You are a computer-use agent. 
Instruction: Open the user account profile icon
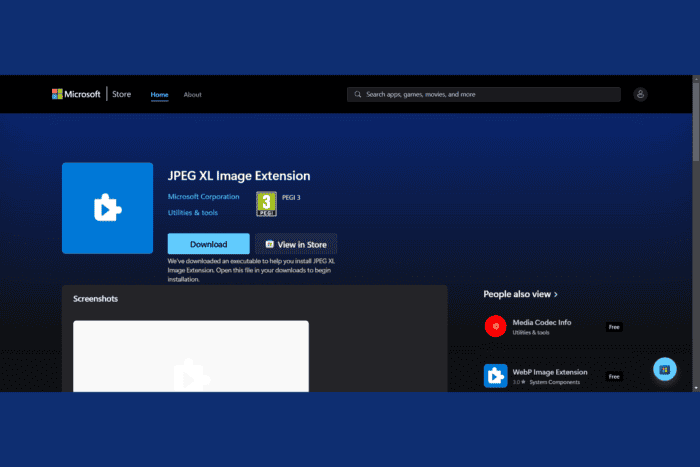[x=640, y=94]
